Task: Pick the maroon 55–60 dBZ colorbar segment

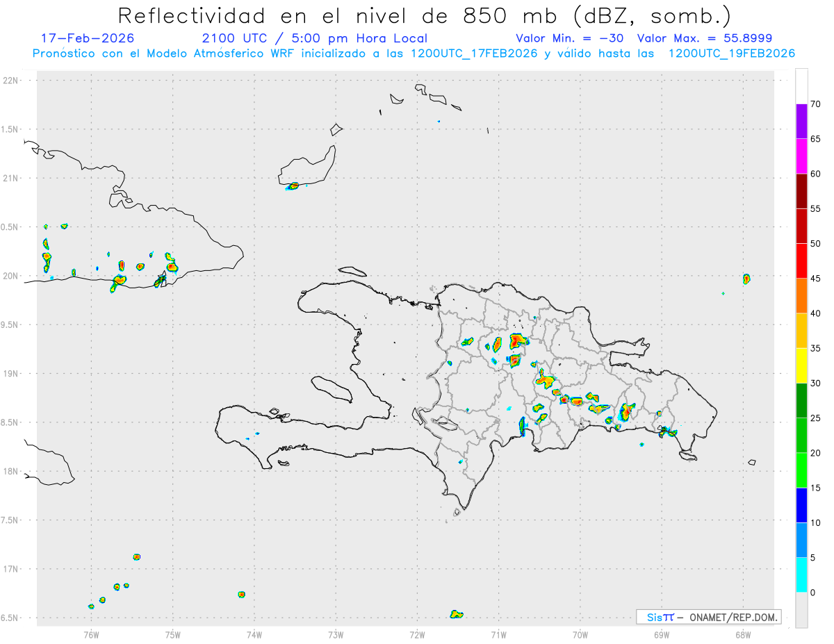Action: tap(801, 191)
